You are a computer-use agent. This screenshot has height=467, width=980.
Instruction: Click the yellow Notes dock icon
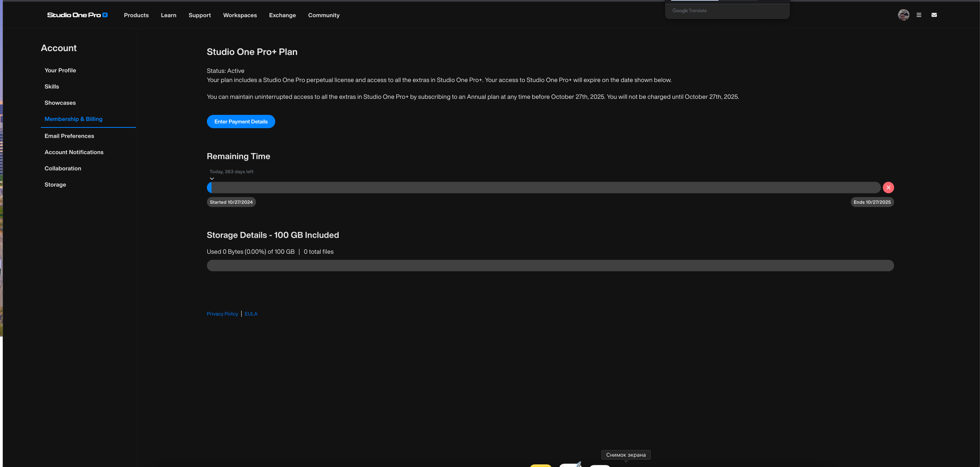tap(541, 465)
